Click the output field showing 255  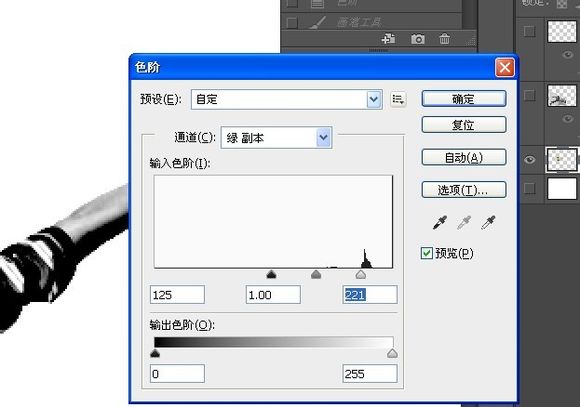pyautogui.click(x=370, y=373)
